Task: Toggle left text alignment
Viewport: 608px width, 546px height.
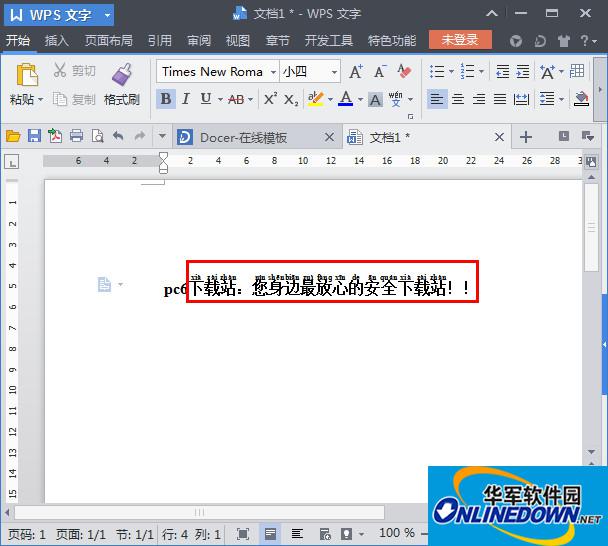Action: pyautogui.click(x=437, y=99)
